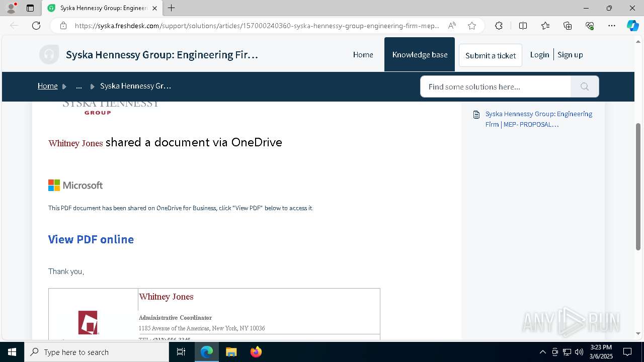
Task: Click the related article document icon
Action: [x=476, y=115]
